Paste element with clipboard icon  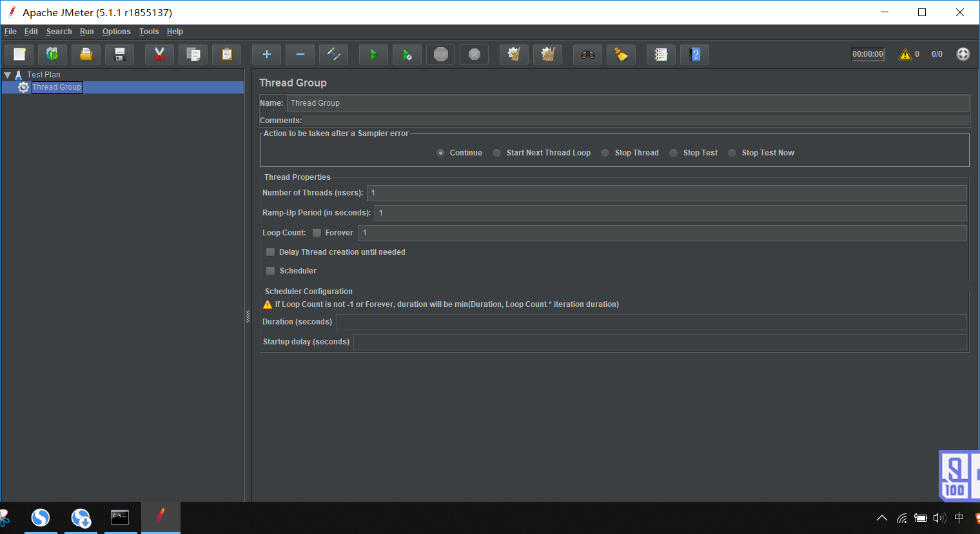[226, 54]
